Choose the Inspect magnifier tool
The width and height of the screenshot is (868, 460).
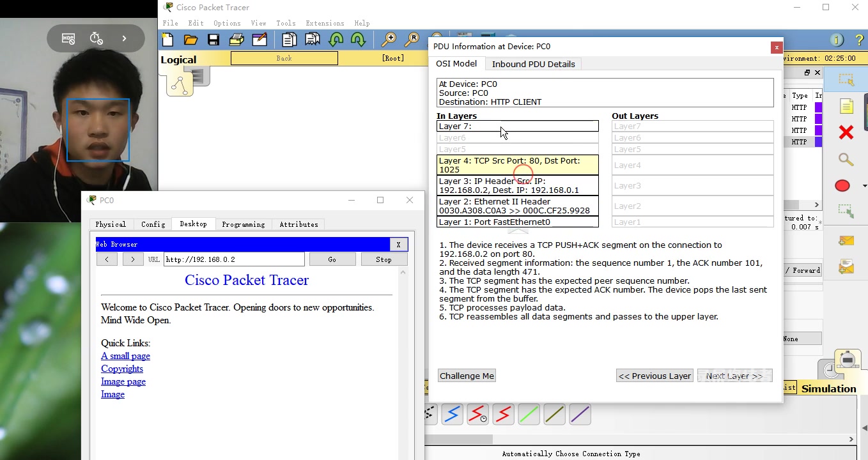[846, 159]
